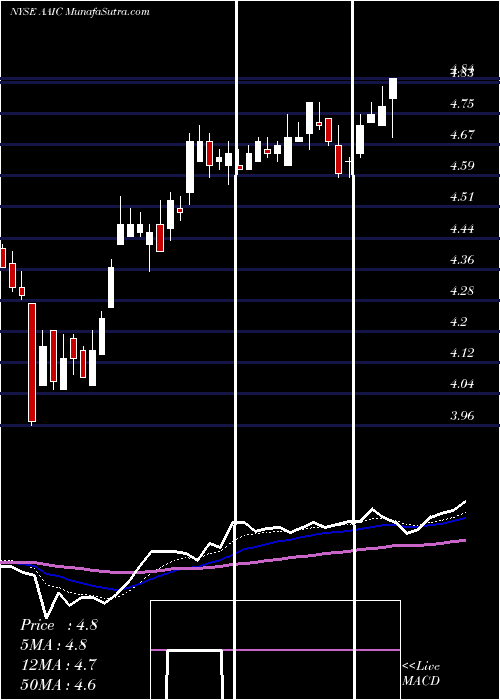This screenshot has height=700, width=500.
Task: Click the Price : 4.8 readout
Action: pos(58,625)
